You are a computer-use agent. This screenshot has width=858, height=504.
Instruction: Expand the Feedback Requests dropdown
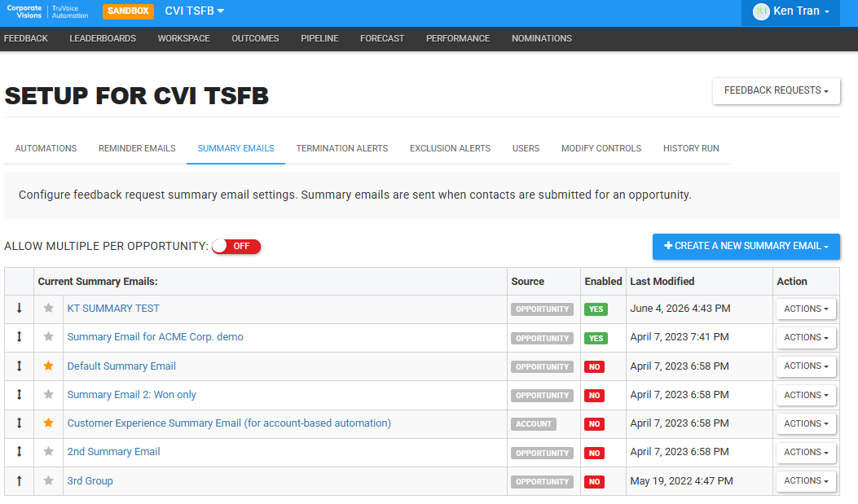[x=776, y=90]
